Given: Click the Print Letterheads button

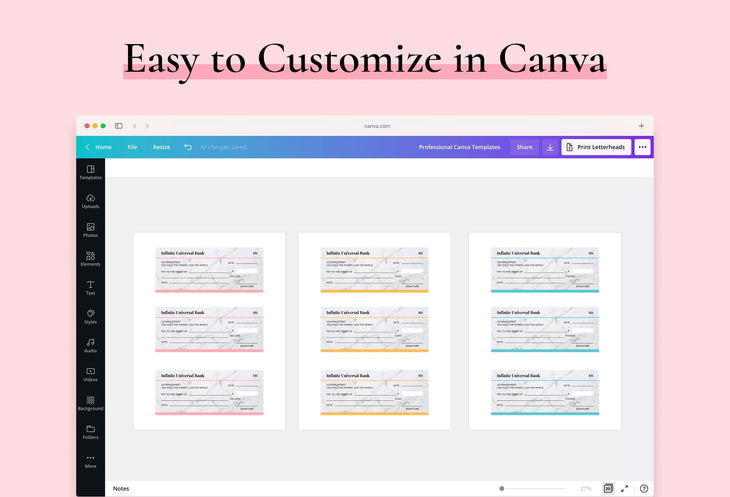Looking at the screenshot, I should [x=596, y=147].
